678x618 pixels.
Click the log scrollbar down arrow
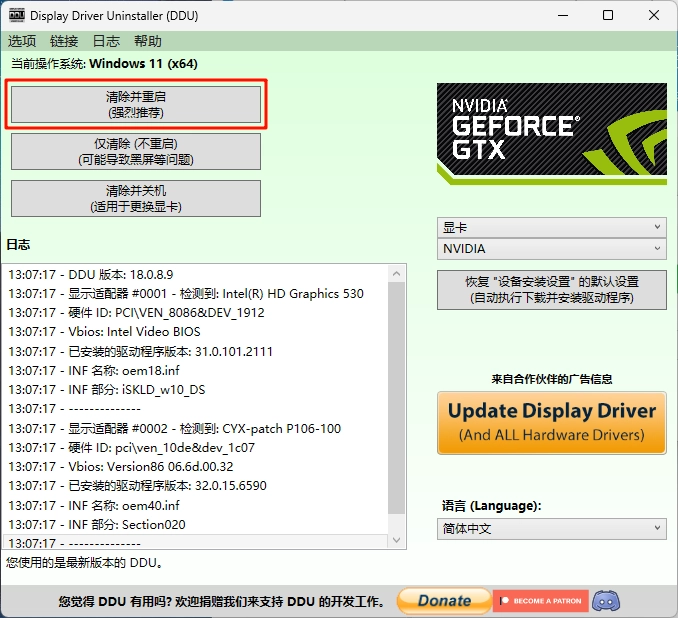[x=396, y=540]
